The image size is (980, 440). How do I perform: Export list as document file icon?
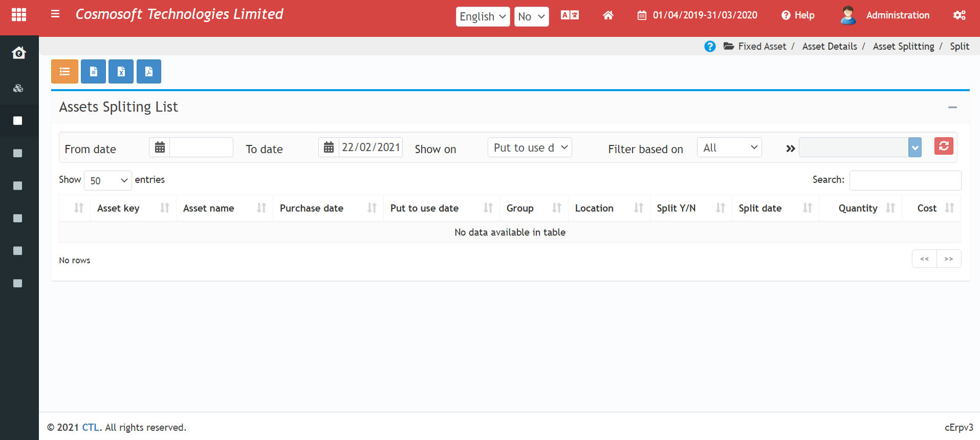[x=93, y=71]
